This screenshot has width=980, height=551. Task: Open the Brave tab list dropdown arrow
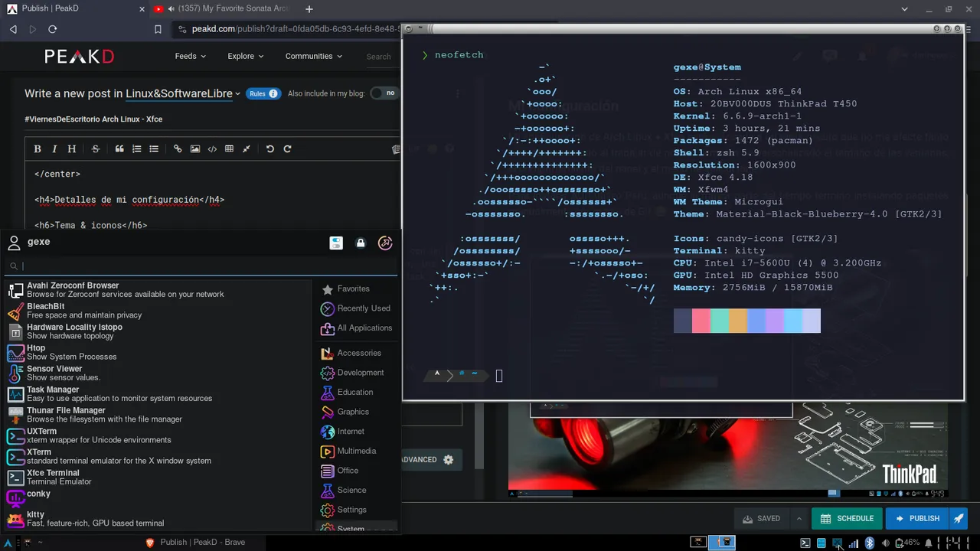(905, 9)
